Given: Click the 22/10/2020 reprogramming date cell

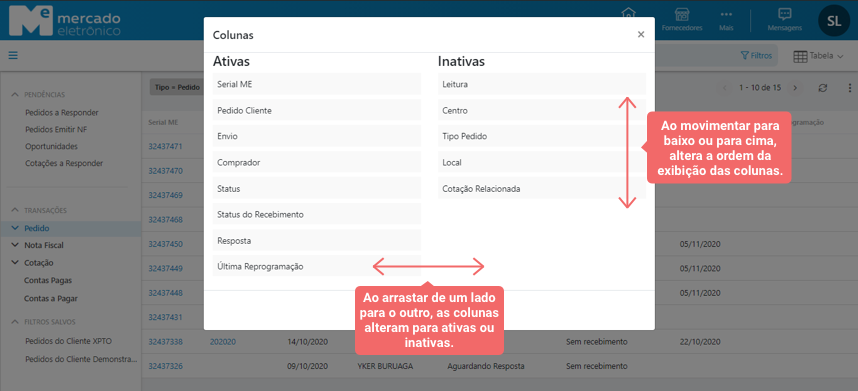Looking at the screenshot, I should click(699, 342).
